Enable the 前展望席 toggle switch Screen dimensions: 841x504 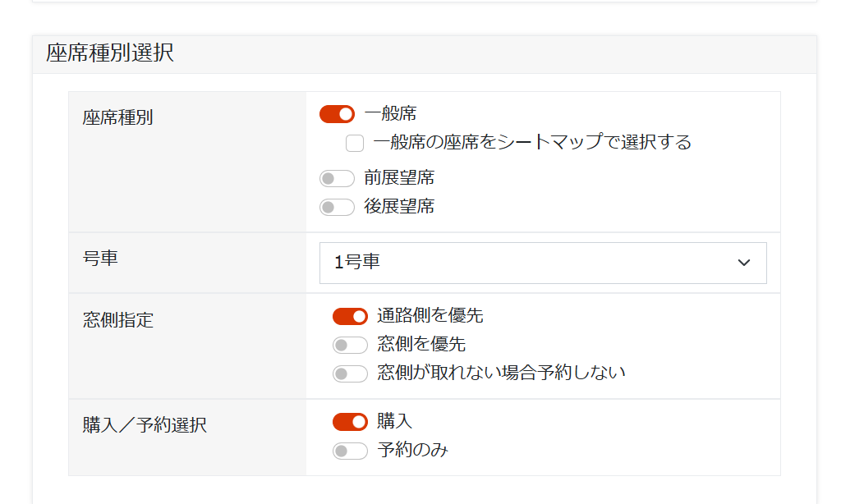point(337,178)
